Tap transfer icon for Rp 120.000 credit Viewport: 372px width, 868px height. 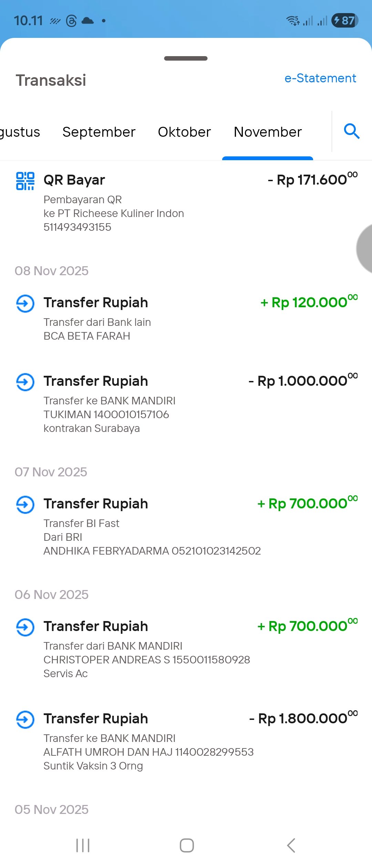(25, 303)
